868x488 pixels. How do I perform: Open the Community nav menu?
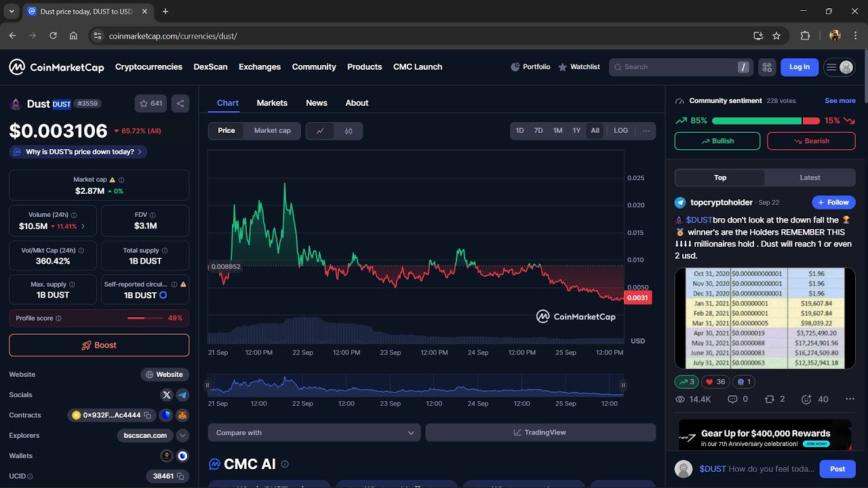[314, 67]
